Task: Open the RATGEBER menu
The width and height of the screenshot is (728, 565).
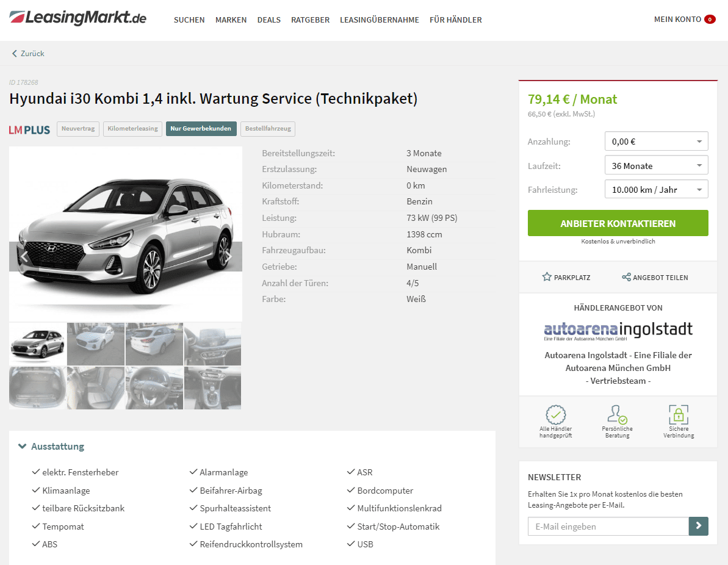Action: [310, 20]
